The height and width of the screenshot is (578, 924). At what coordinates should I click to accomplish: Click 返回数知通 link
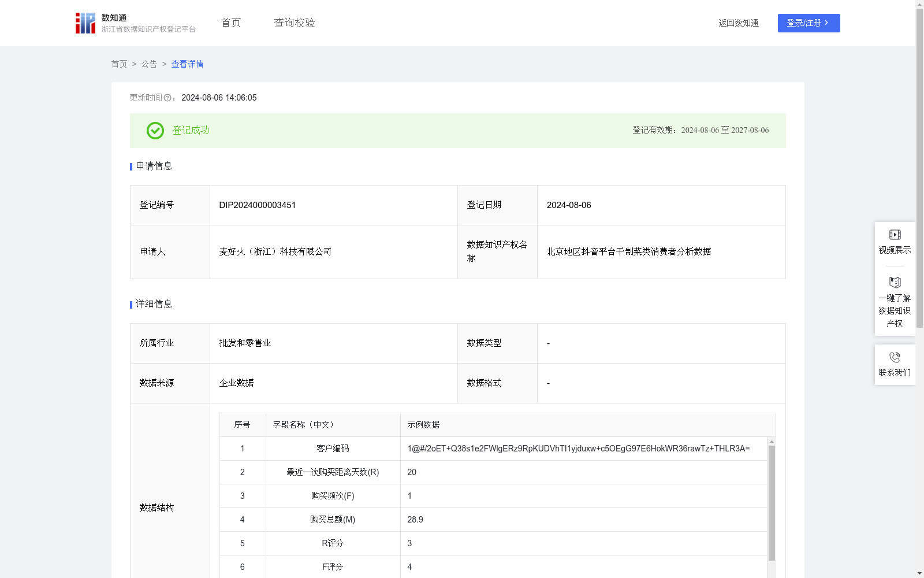pos(739,23)
